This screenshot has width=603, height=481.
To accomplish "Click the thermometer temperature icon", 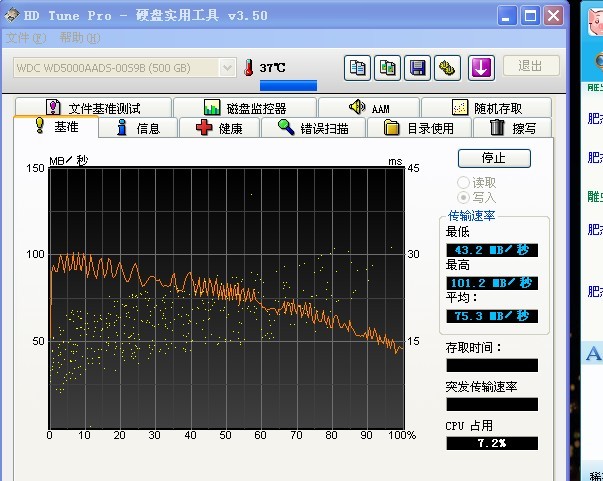I will pyautogui.click(x=248, y=67).
